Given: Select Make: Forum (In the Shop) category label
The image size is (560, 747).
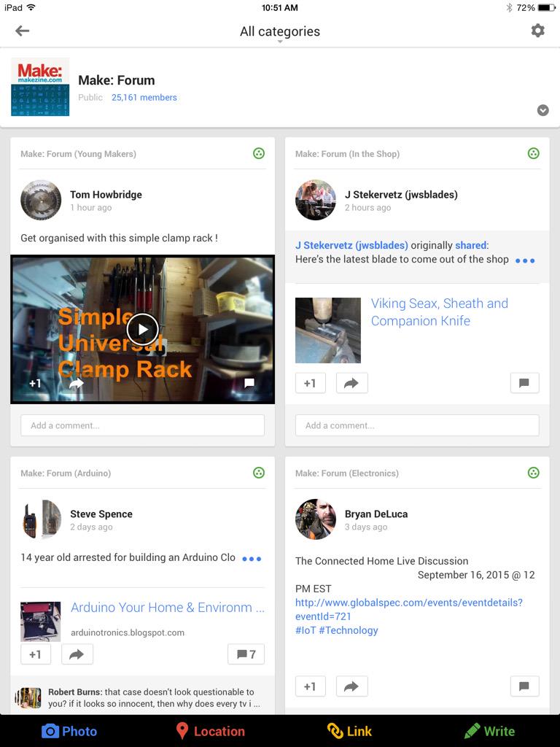Looking at the screenshot, I should click(347, 154).
